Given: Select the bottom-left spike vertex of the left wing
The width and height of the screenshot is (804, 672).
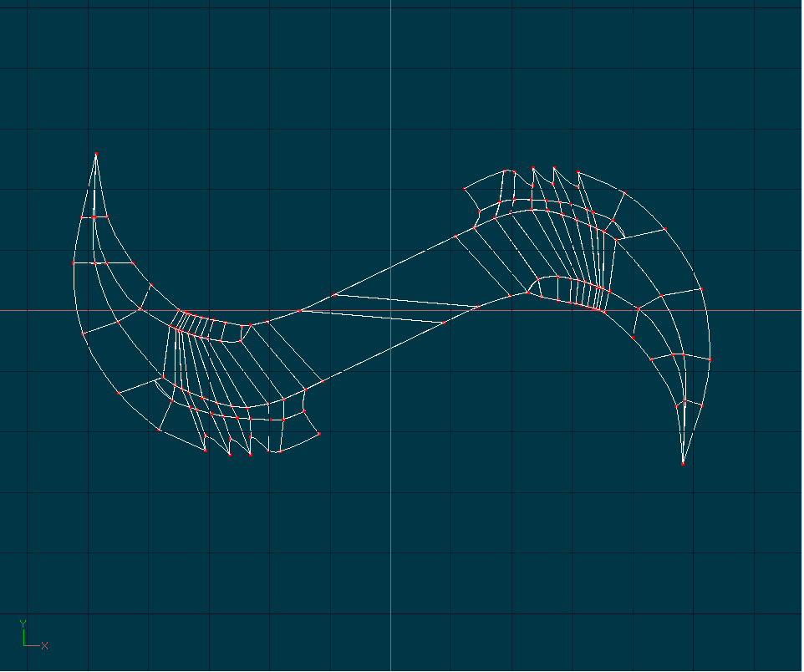Looking at the screenshot, I should pyautogui.click(x=206, y=451).
